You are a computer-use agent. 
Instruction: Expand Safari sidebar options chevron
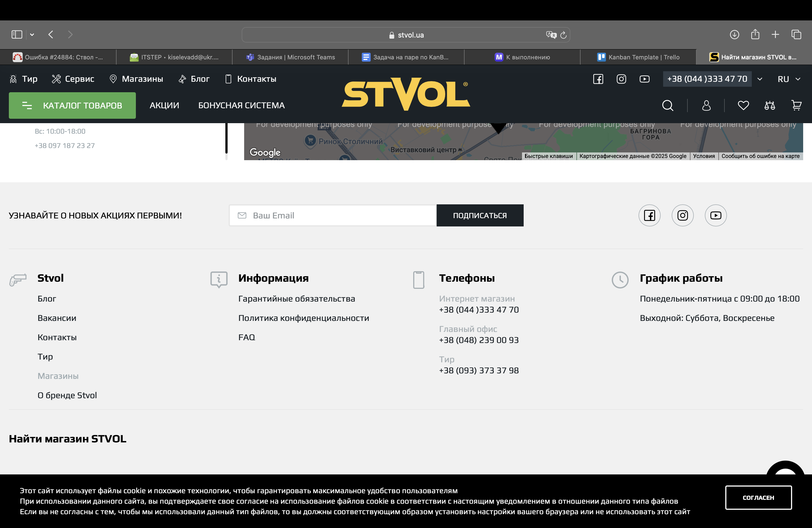tap(32, 35)
